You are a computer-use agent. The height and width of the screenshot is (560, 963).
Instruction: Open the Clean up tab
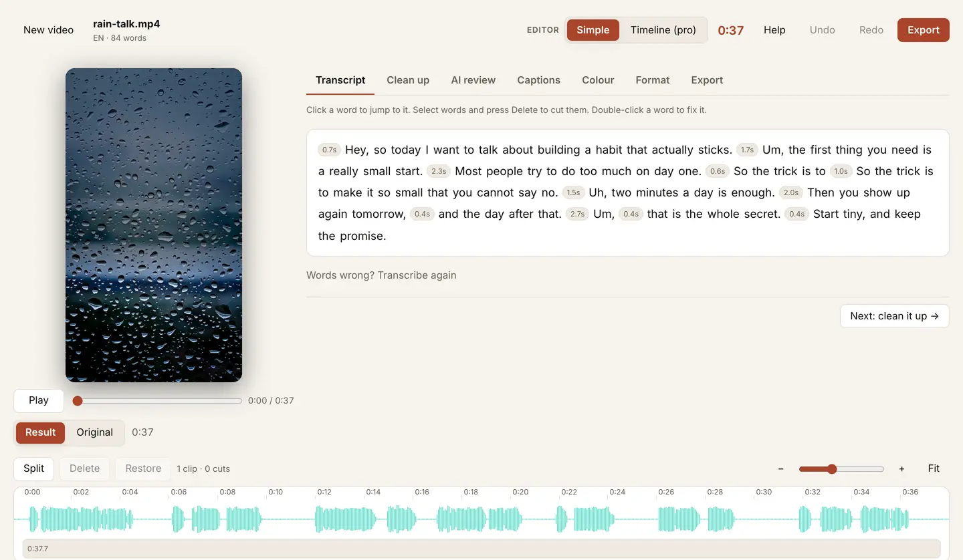pos(408,80)
